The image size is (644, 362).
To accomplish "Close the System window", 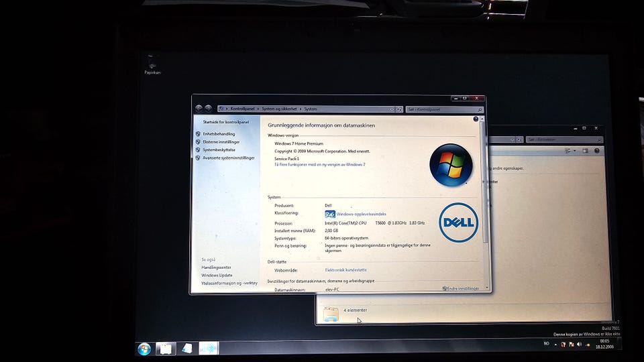I will point(476,99).
